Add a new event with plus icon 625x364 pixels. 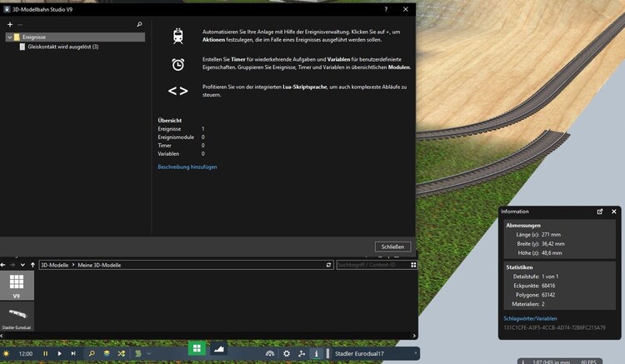pos(10,25)
